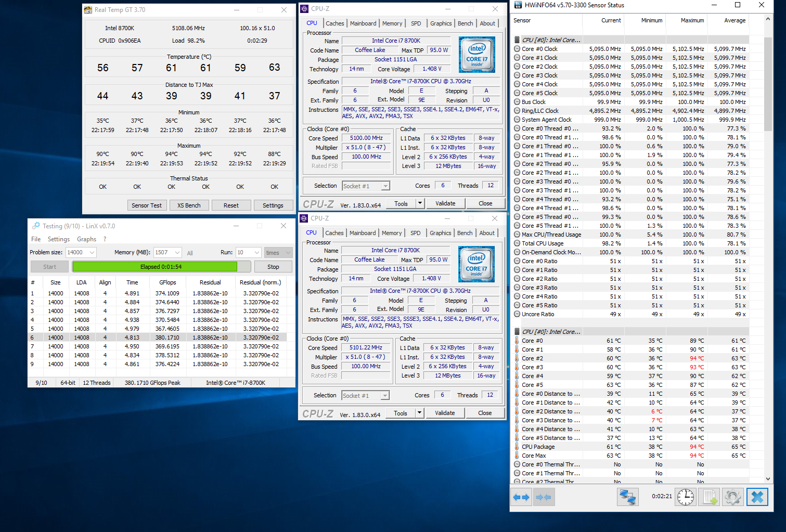Click the lower CPU-Z window title icon
This screenshot has height=532, width=786.
pos(304,218)
